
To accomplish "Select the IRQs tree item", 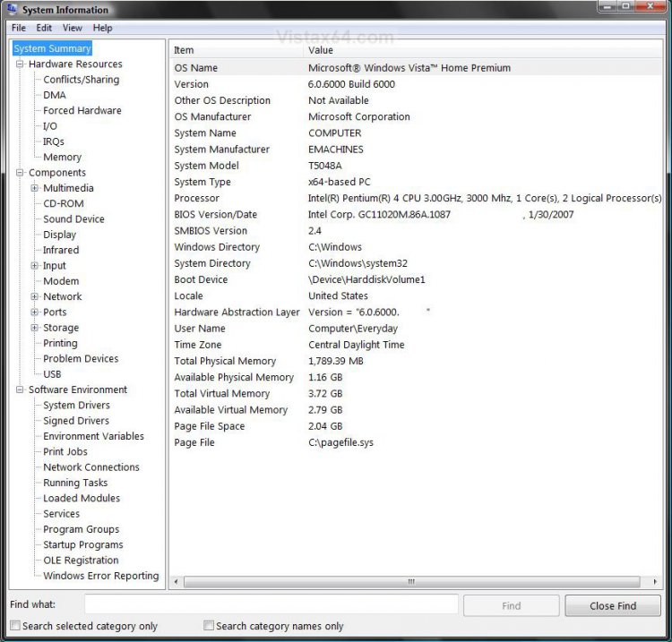I will (x=54, y=141).
